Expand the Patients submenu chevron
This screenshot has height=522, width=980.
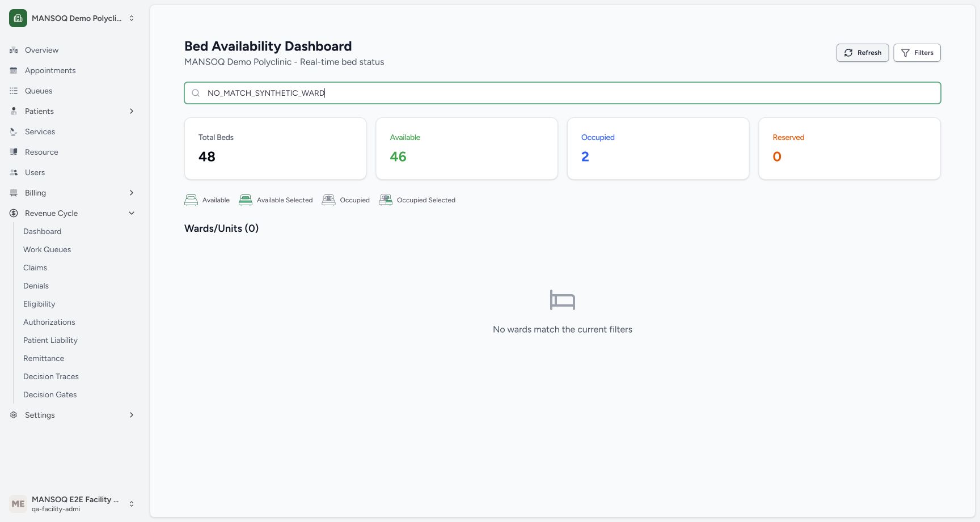[132, 111]
